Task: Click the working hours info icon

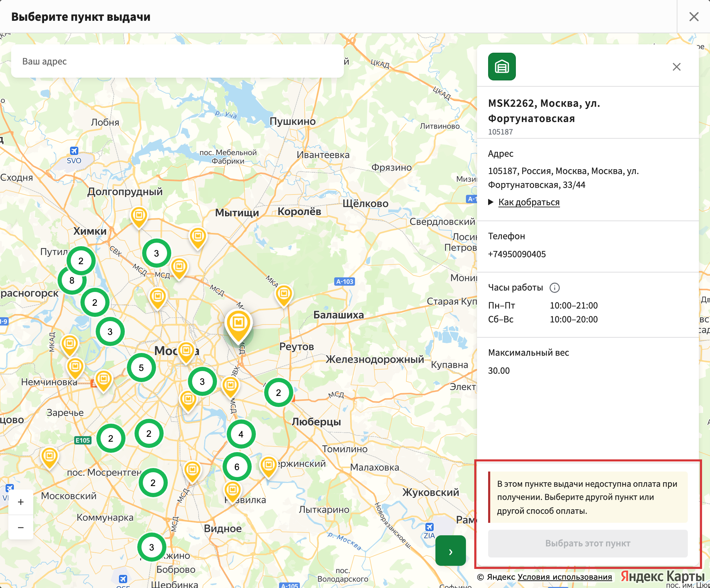Action: point(555,287)
